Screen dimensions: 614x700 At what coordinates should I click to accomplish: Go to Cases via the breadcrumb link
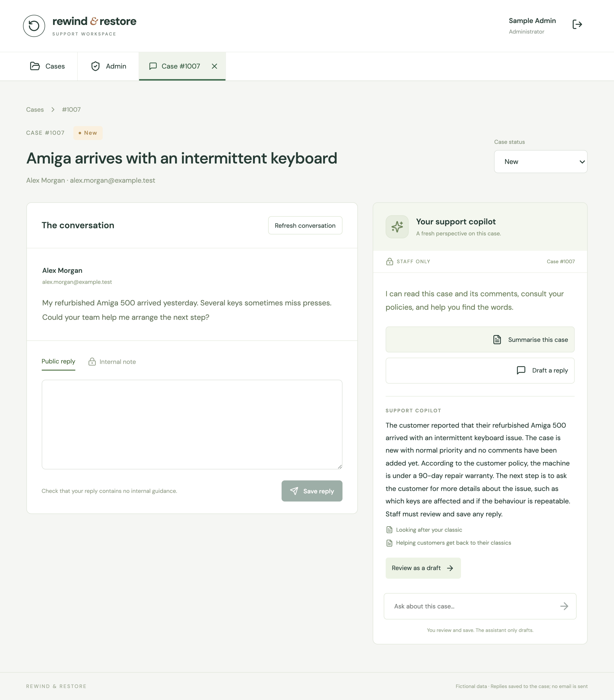[35, 110]
